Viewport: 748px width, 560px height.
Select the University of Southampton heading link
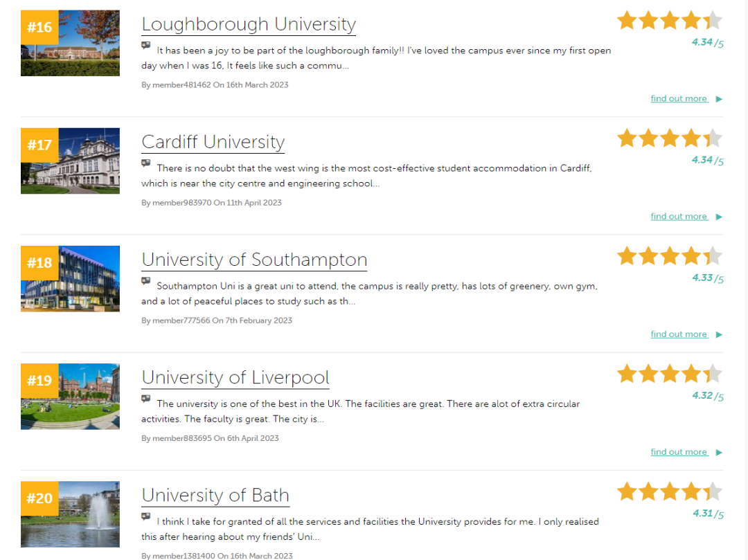pos(254,260)
